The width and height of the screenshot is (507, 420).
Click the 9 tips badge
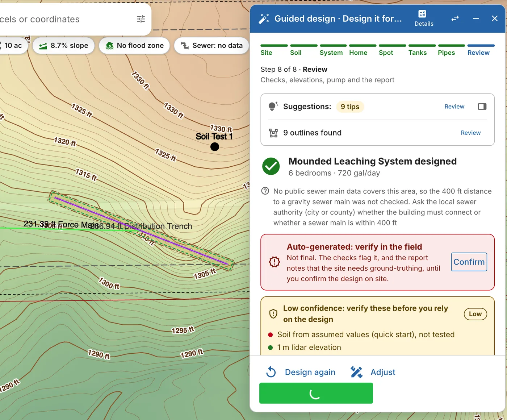(x=350, y=107)
